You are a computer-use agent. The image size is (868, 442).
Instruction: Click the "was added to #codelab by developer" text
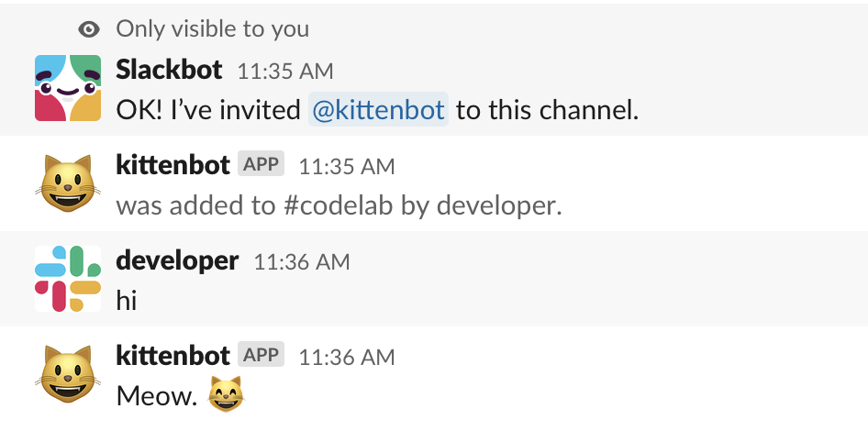pyautogui.click(x=339, y=205)
